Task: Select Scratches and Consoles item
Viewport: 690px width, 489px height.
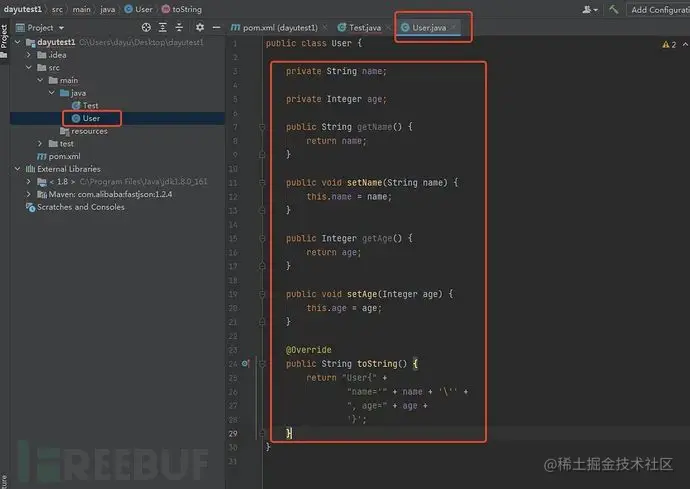Action: coord(75,207)
